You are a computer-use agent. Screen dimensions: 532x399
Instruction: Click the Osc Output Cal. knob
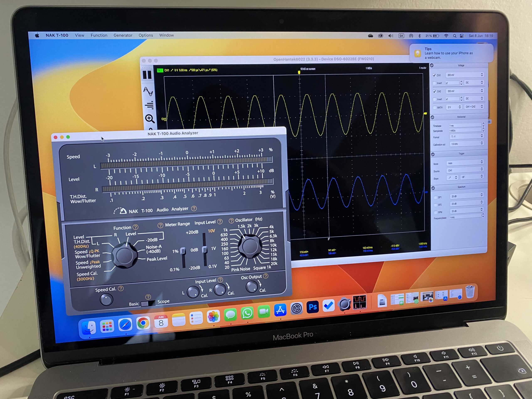[252, 287]
